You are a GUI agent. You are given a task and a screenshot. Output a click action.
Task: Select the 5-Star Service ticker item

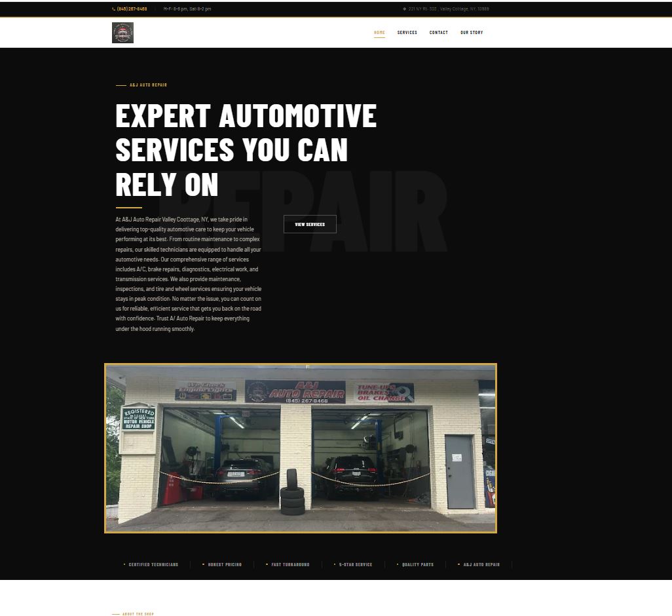point(356,565)
